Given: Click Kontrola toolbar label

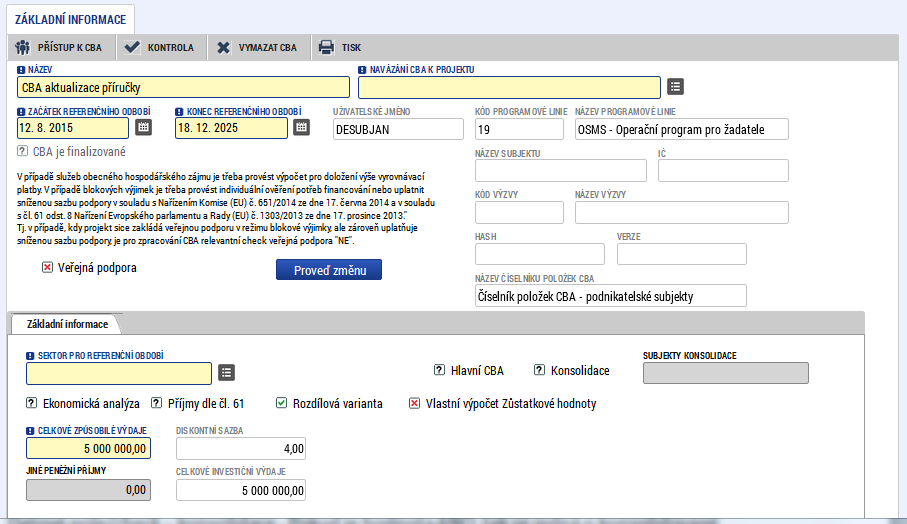Looking at the screenshot, I should pos(171,47).
